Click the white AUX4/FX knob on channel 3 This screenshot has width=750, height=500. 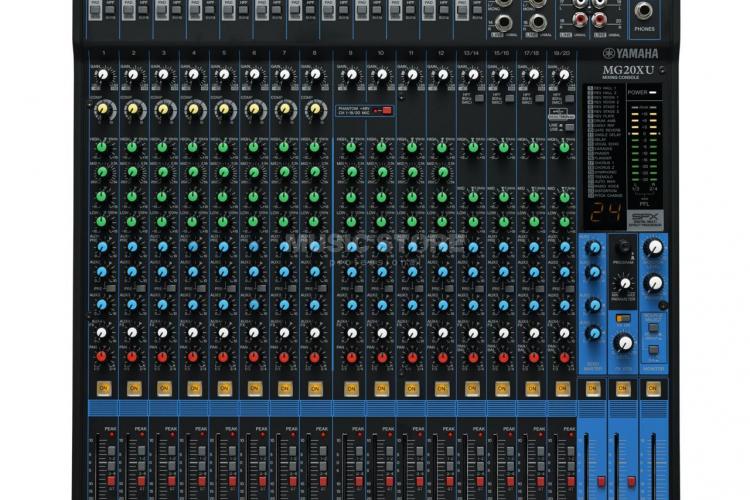(162, 332)
